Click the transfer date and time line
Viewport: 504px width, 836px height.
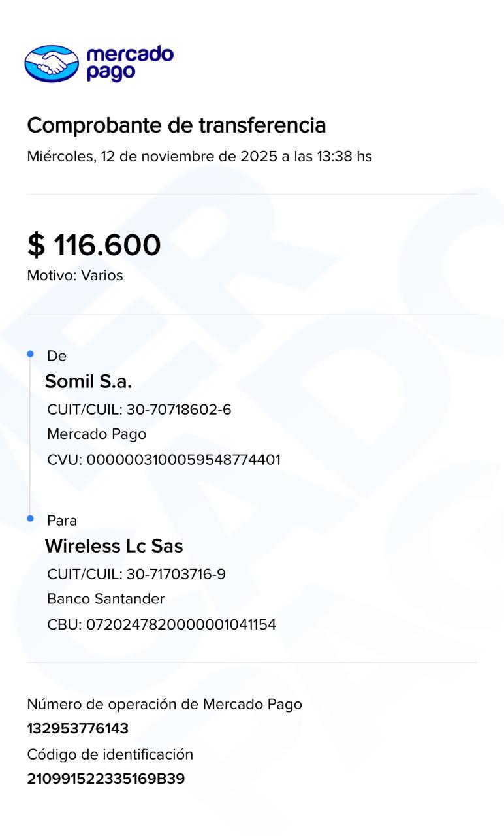(x=199, y=157)
